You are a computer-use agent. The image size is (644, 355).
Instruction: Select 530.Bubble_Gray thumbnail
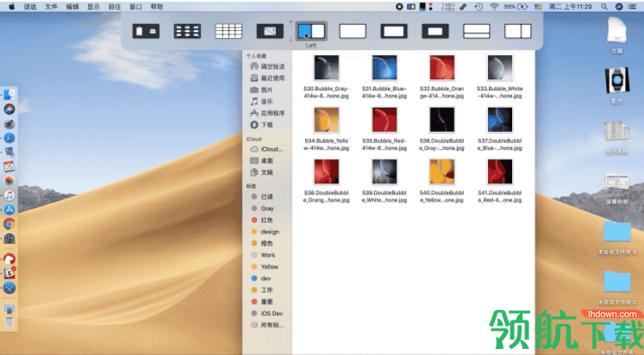point(327,68)
